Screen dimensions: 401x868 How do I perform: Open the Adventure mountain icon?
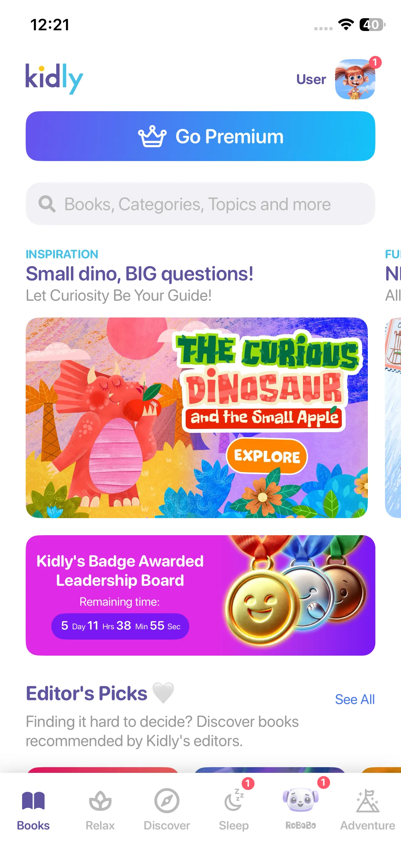(367, 801)
